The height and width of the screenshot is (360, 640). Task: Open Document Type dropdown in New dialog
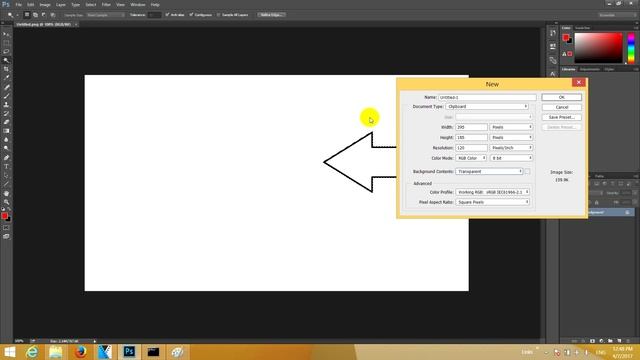tap(487, 107)
